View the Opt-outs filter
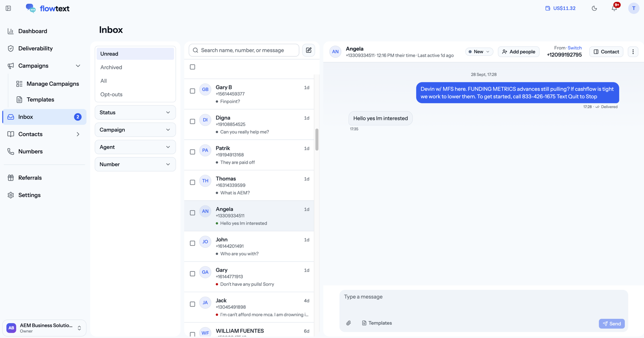The height and width of the screenshot is (338, 644). [x=135, y=95]
